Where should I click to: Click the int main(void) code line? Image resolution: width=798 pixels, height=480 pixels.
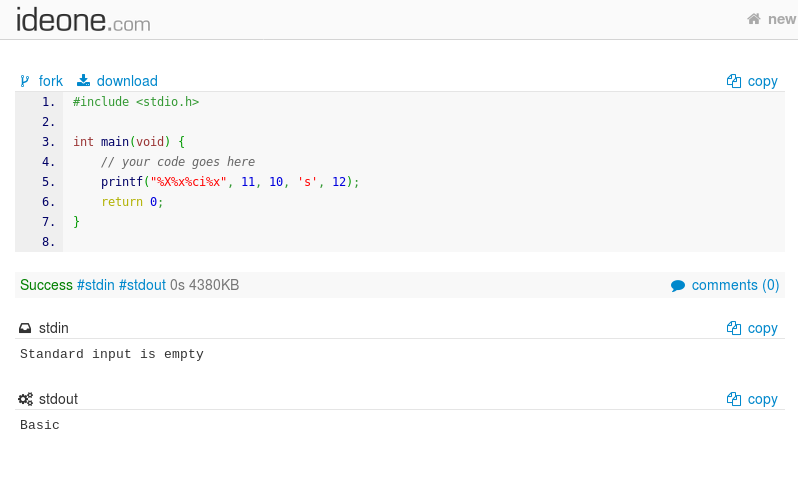click(x=129, y=142)
